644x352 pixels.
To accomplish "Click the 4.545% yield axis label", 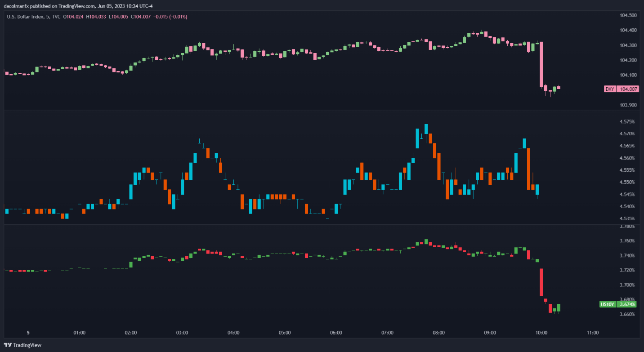I will pos(628,195).
